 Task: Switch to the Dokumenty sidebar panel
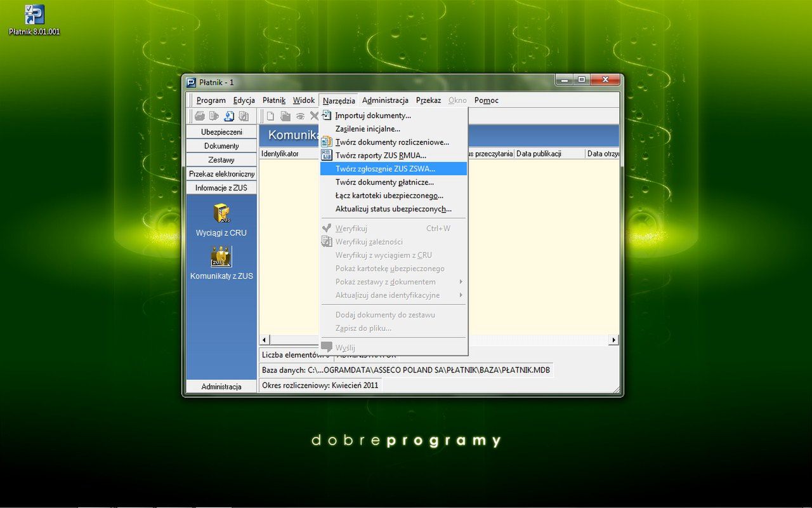(x=221, y=146)
